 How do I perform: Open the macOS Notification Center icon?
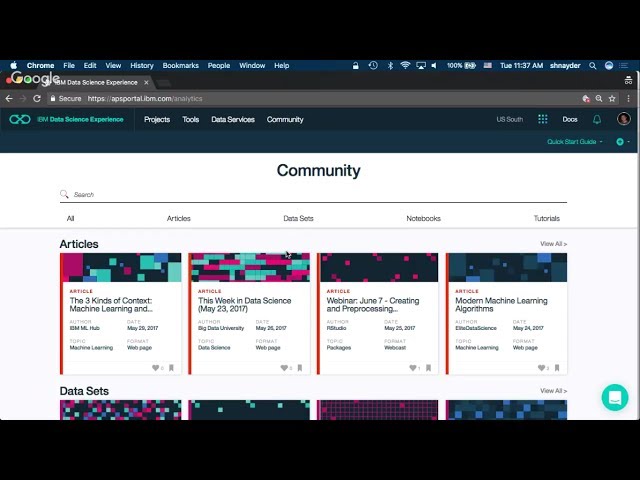pos(623,66)
